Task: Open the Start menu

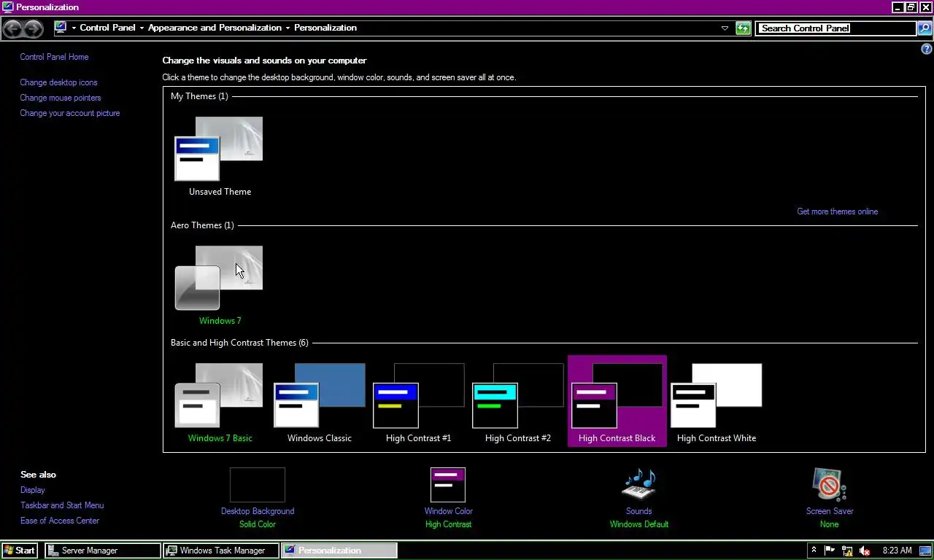Action: click(20, 551)
